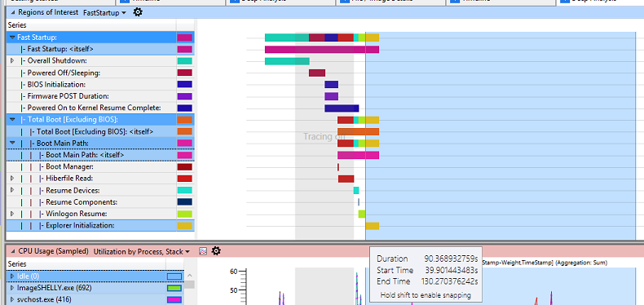The height and width of the screenshot is (305, 644).
Task: Click Hiberfile Read red color swatch
Action: (185, 179)
